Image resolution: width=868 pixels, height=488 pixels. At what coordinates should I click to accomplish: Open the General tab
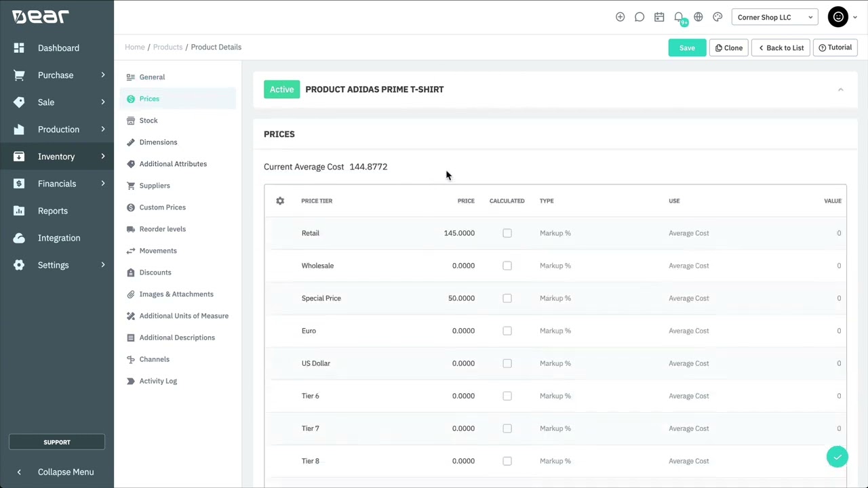click(x=178, y=77)
